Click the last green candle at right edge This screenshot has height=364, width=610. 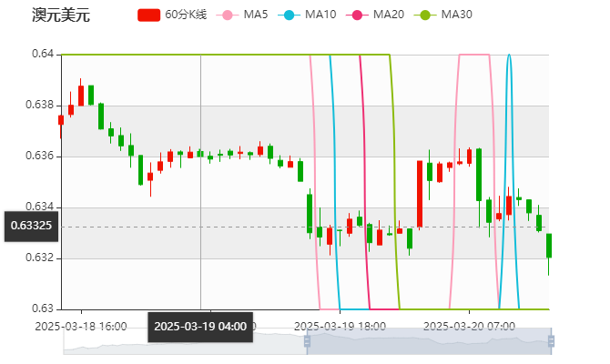(x=548, y=246)
